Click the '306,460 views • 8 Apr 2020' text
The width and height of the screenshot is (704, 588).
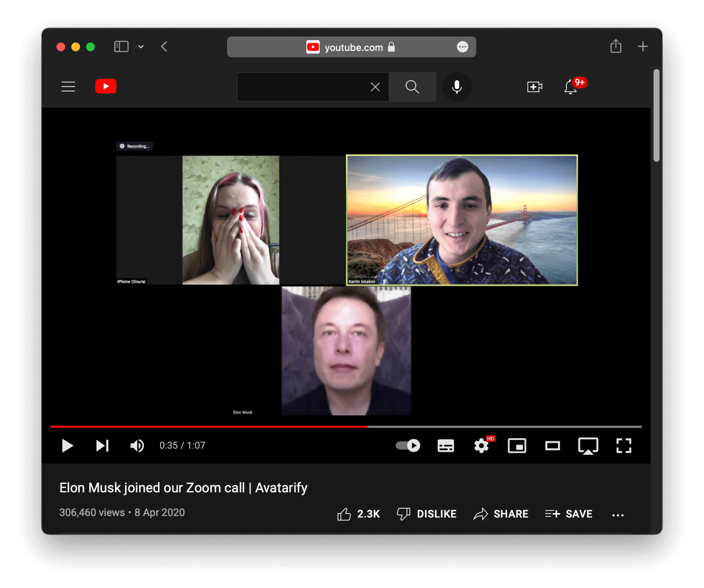click(122, 513)
